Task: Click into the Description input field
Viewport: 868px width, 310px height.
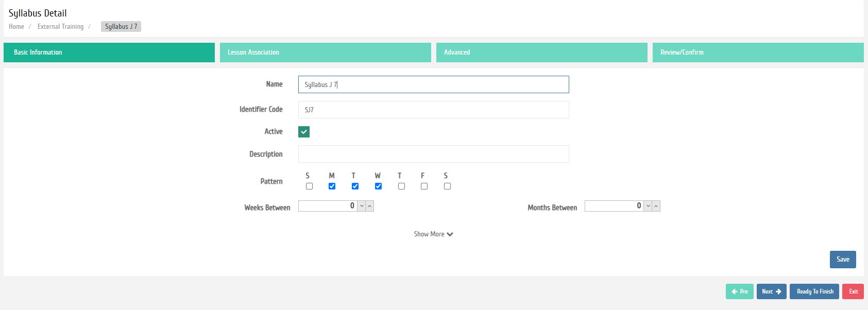Action: pos(433,154)
